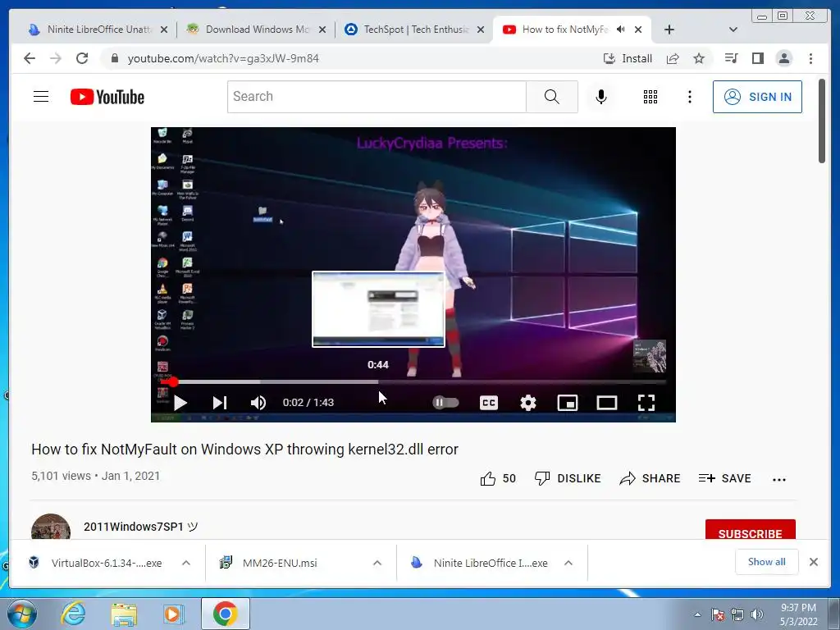Open YouTube guide hamburger menu
This screenshot has height=630, width=840.
pos(41,97)
